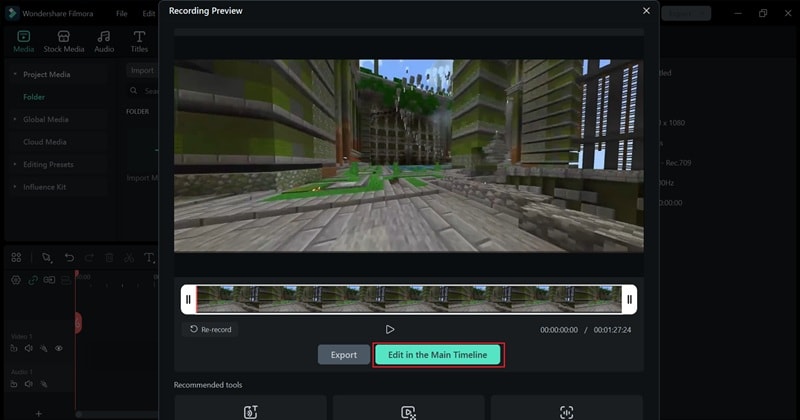Toggle the green auto ripple link icon
This screenshot has height=420, width=800.
pos(33,280)
